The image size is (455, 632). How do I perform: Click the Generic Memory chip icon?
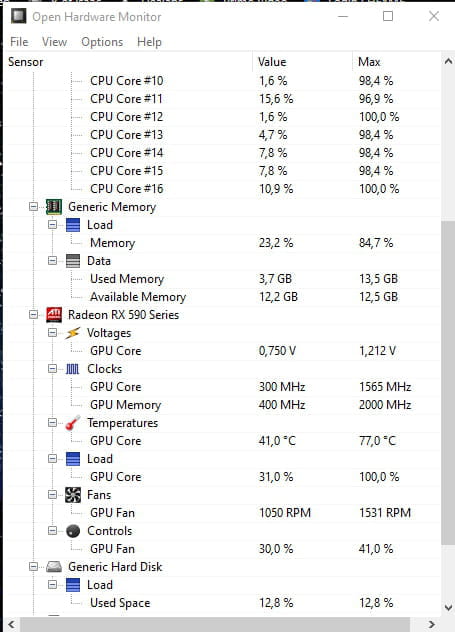point(54,207)
